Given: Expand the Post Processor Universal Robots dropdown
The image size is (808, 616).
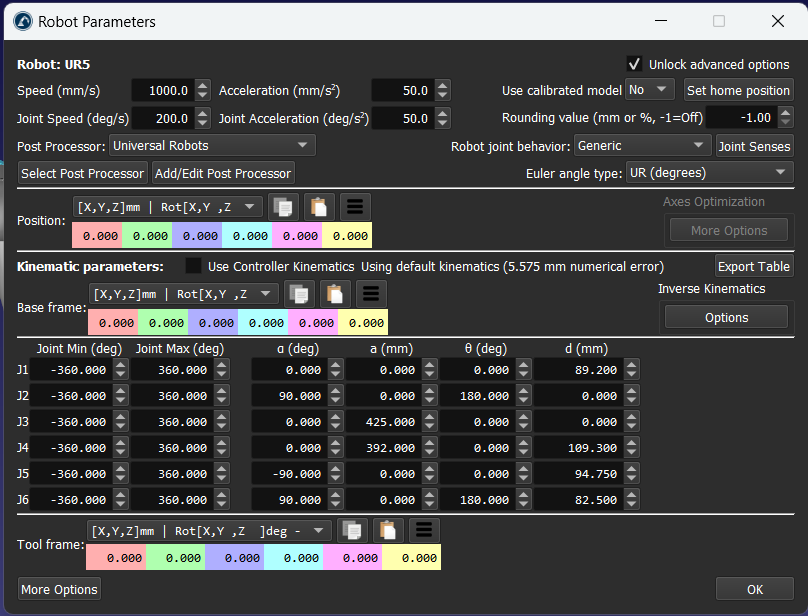Looking at the screenshot, I should pyautogui.click(x=211, y=146).
